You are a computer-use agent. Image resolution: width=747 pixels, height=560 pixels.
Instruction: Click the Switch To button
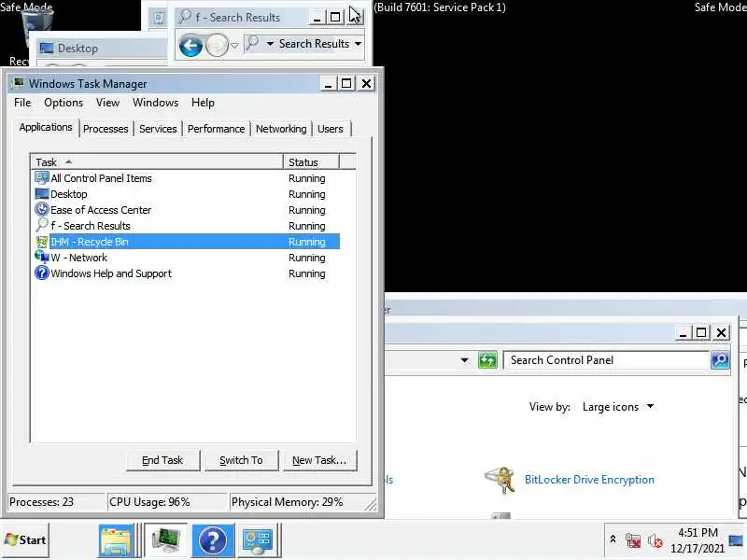click(241, 460)
